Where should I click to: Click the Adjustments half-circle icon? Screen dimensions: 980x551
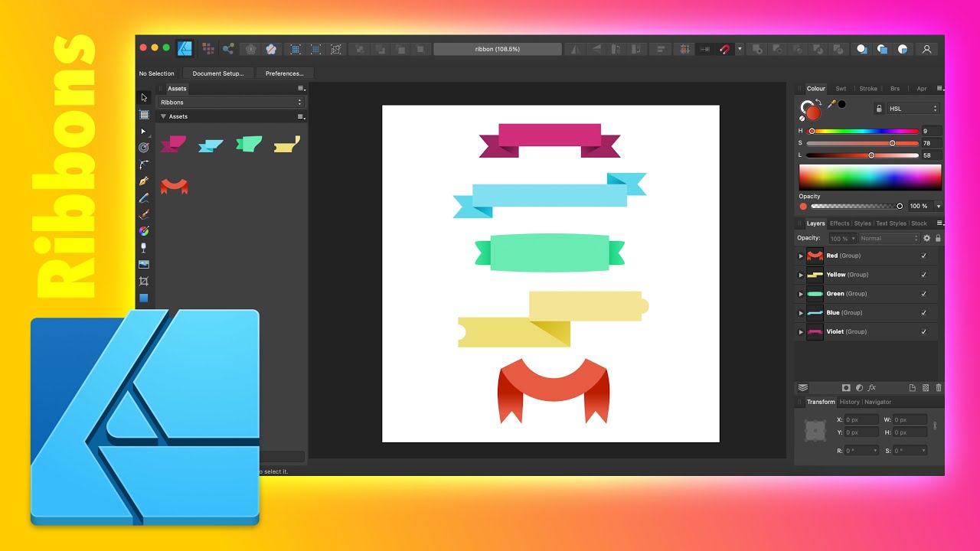click(859, 388)
